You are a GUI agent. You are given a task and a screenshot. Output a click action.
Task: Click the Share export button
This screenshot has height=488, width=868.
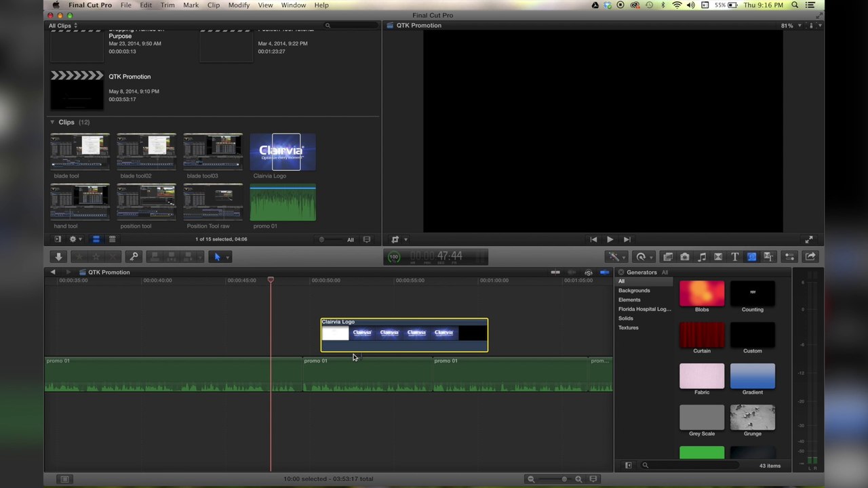pyautogui.click(x=810, y=257)
